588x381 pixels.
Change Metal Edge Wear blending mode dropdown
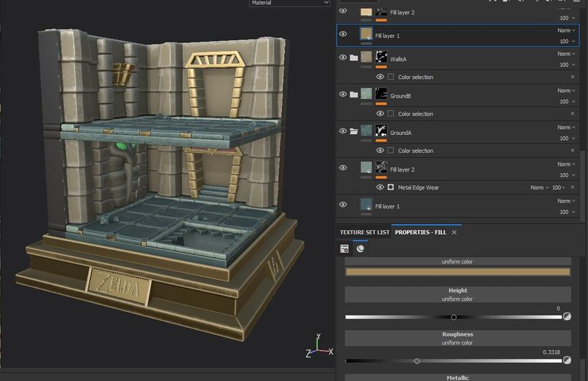539,187
